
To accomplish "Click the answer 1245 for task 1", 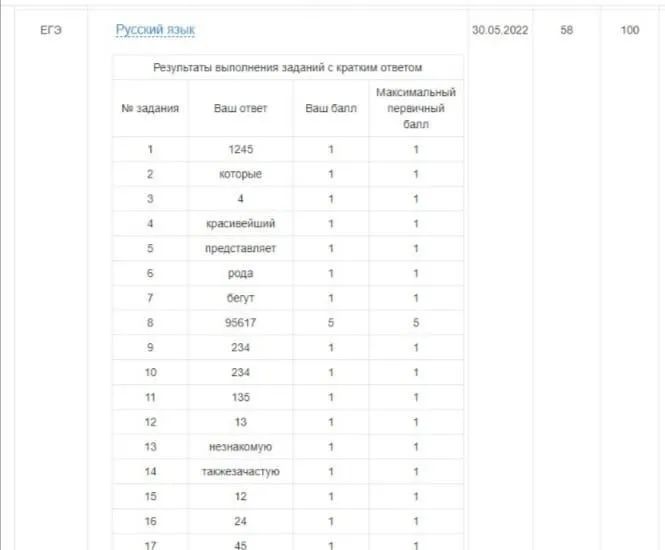I will (x=240, y=149).
